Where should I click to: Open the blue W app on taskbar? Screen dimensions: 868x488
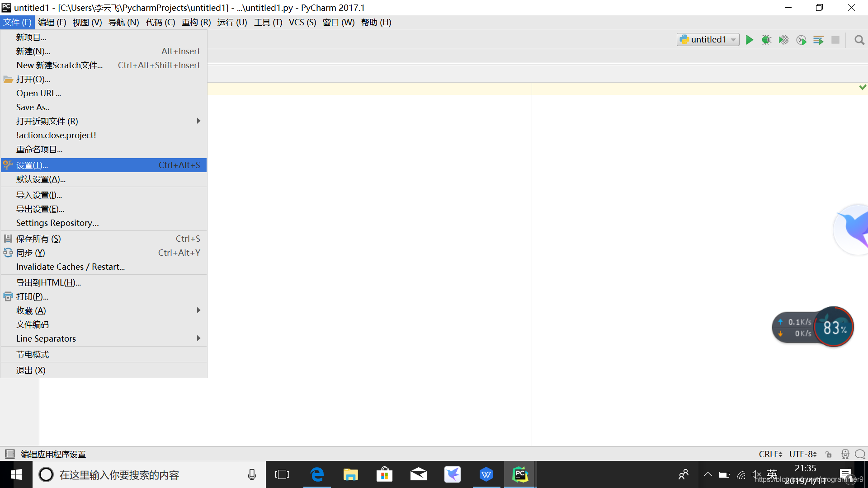486,474
